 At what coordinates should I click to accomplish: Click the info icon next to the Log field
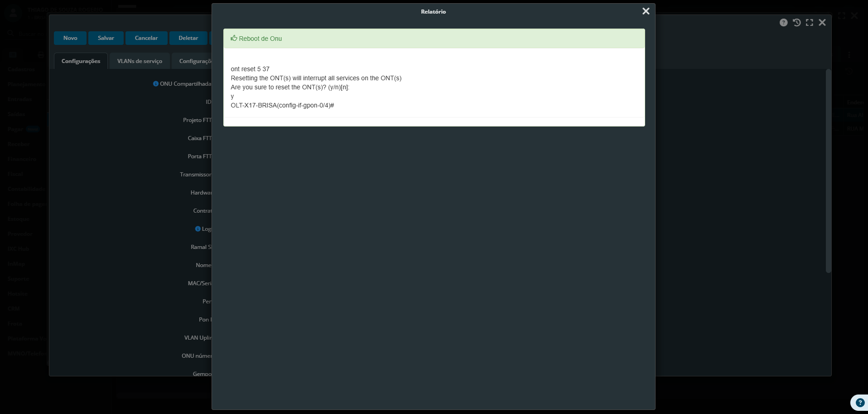(198, 229)
